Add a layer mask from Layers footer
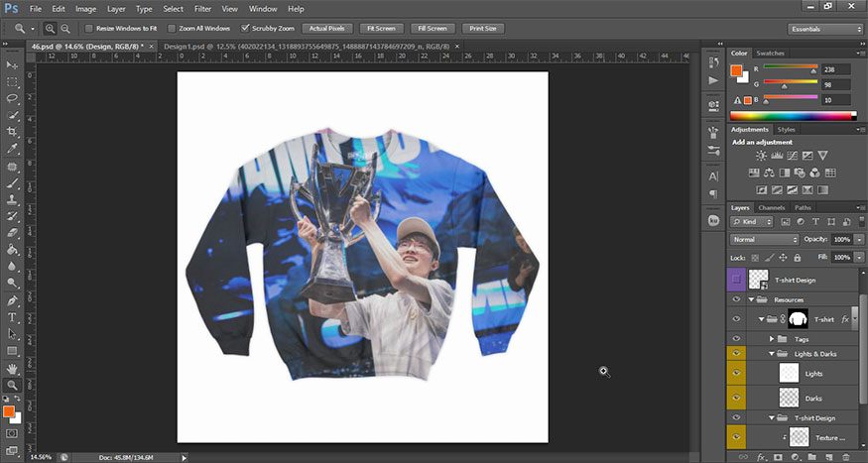 tap(778, 457)
